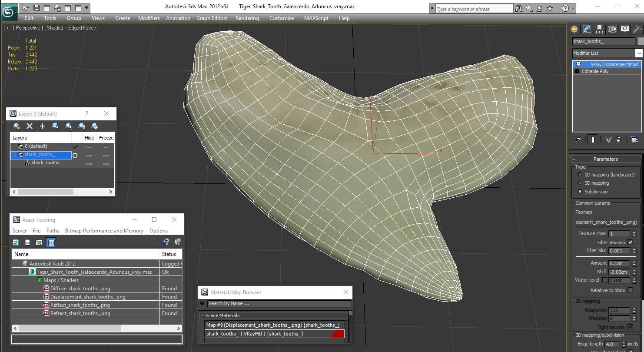The height and width of the screenshot is (352, 644).
Task: Click the Save File floppy icon
Action: (x=37, y=8)
